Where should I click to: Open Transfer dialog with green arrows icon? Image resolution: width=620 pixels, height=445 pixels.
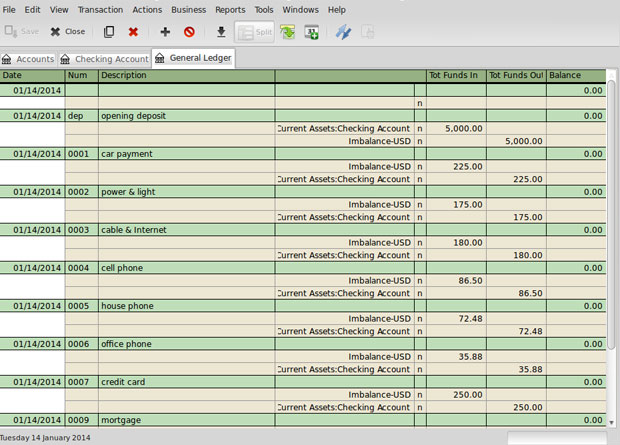coord(287,32)
